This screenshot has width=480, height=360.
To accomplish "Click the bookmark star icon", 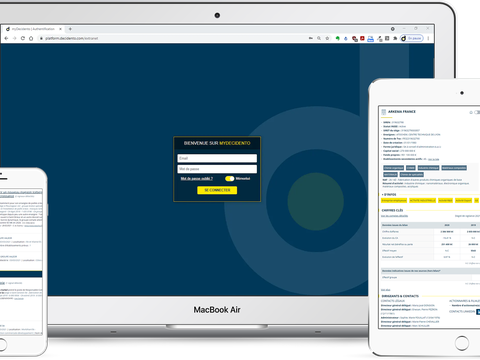I will tap(327, 38).
